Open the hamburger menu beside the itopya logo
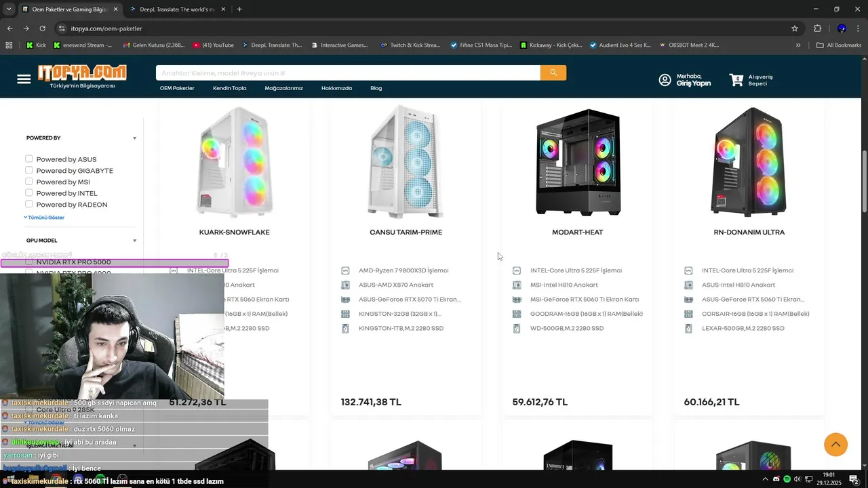Screen dimensions: 868x488 coord(24,79)
